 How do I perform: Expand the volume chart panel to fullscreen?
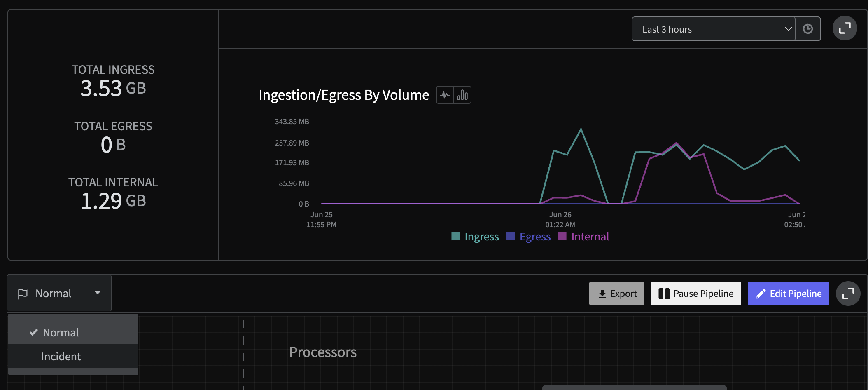pos(845,28)
